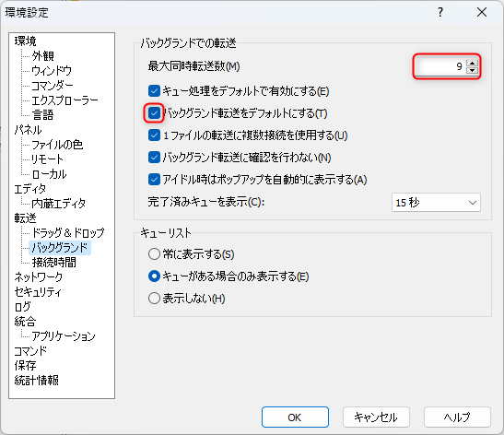
Task: Toggle 1ファイルの転送に複数接続を使用する checkbox
Action: point(154,135)
